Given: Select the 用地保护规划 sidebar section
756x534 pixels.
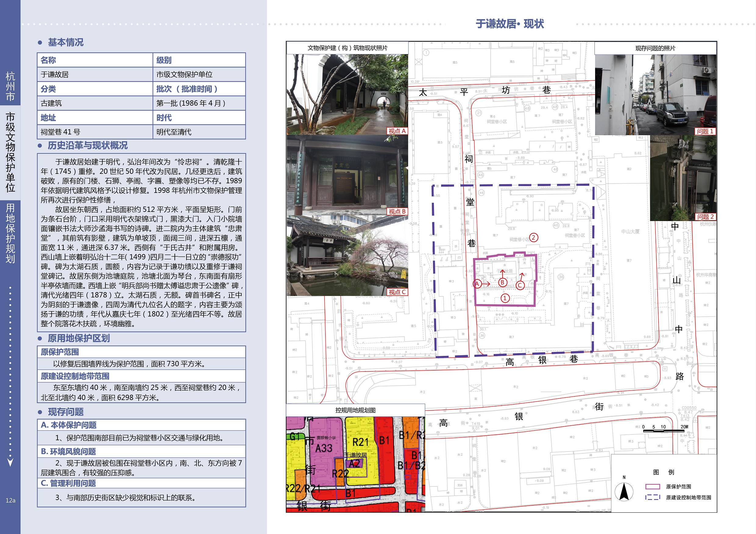Looking at the screenshot, I should pos(10,233).
